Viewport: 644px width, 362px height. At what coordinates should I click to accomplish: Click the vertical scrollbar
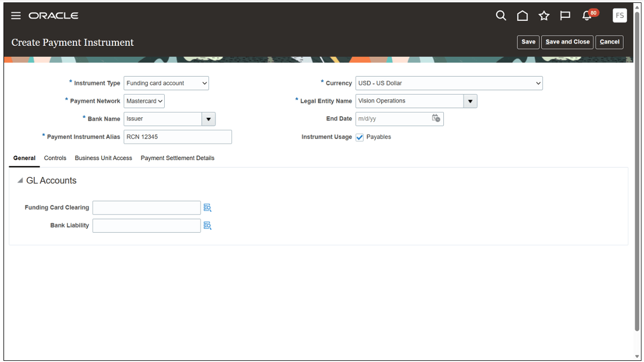[x=637, y=171]
